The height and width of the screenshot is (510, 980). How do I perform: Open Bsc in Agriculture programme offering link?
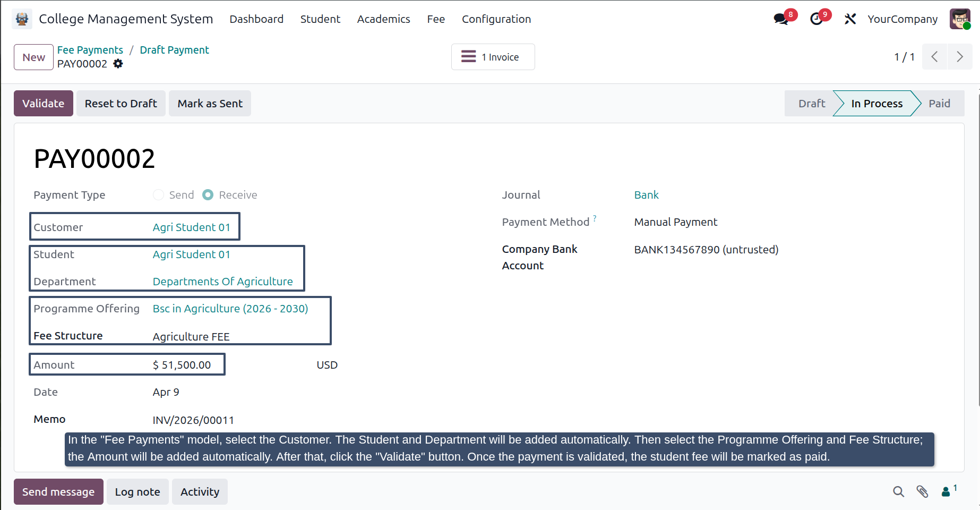point(230,309)
